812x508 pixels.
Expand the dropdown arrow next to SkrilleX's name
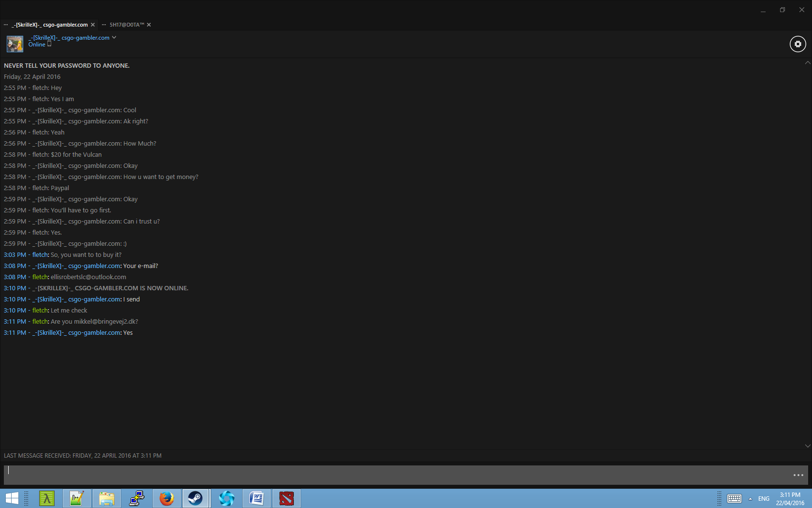coord(114,37)
